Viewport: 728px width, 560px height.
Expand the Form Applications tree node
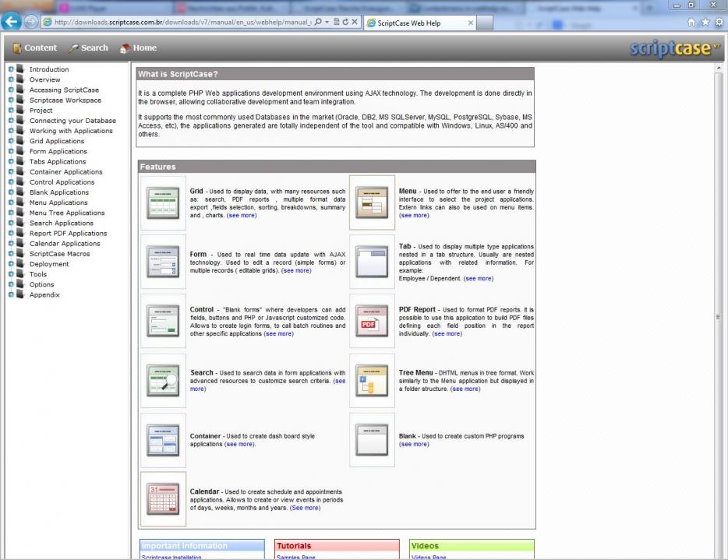click(x=11, y=151)
